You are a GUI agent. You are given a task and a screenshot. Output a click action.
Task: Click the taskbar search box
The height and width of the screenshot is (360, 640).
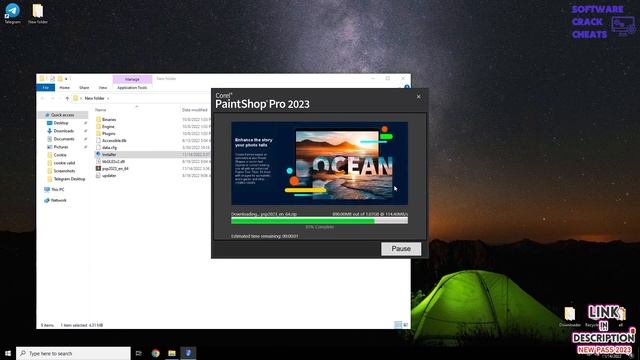tap(73, 353)
